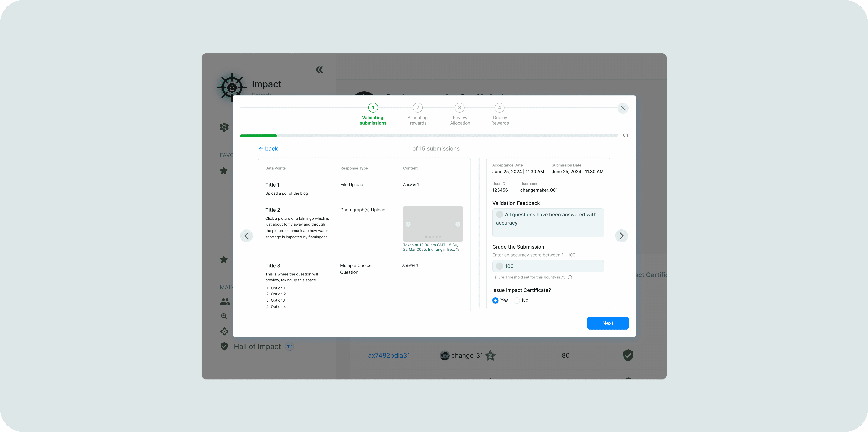Go to next submission with right chevron
This screenshot has height=432, width=868.
pyautogui.click(x=621, y=236)
